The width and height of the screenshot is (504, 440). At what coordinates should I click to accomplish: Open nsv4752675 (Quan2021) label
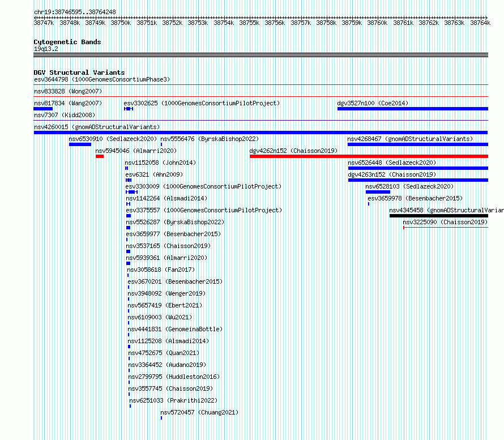coord(164,353)
